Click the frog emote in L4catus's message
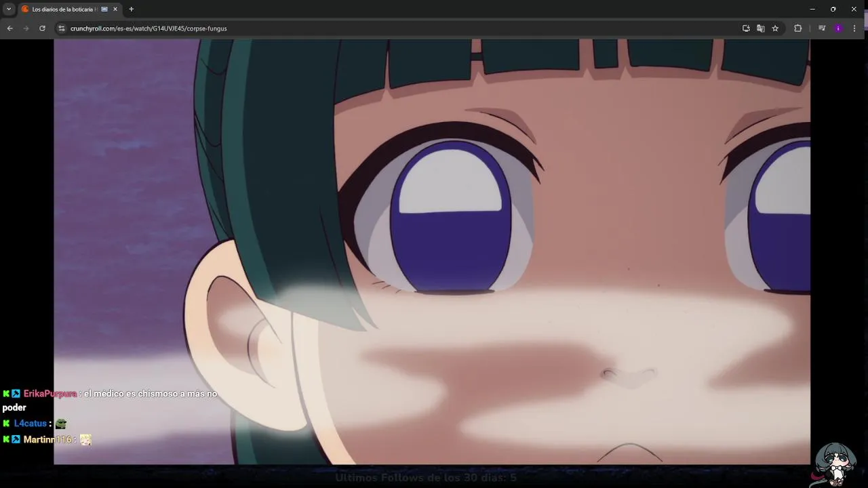The width and height of the screenshot is (868, 488). click(61, 424)
